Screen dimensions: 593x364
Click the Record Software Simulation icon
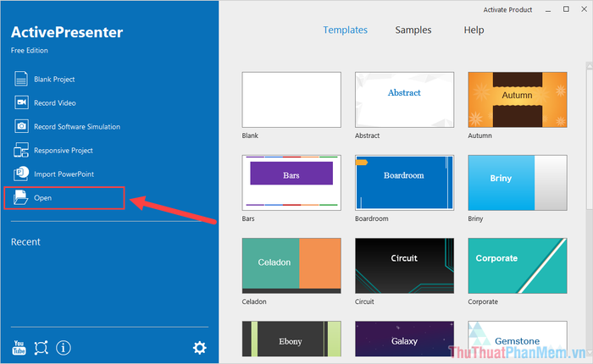[21, 126]
